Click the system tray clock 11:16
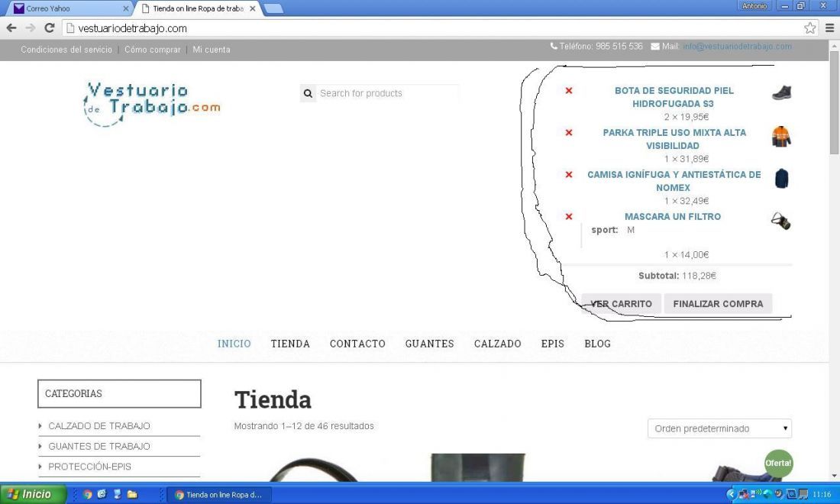 (822, 494)
